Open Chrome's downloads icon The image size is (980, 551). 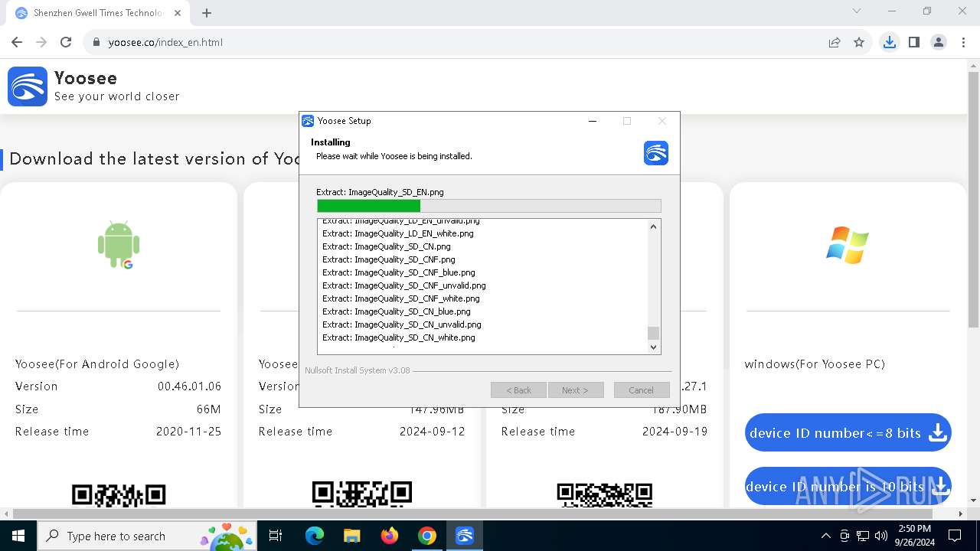click(889, 42)
